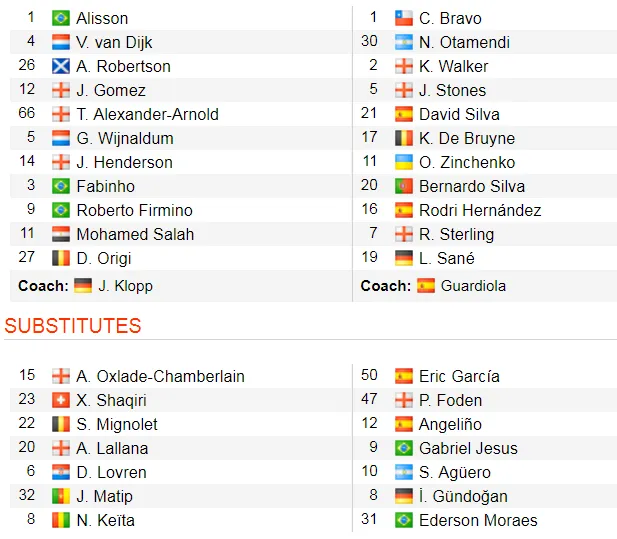Click the Belgium flag beside K. De Bruyne
Viewport: 617px width, 539px height.
[x=403, y=138]
